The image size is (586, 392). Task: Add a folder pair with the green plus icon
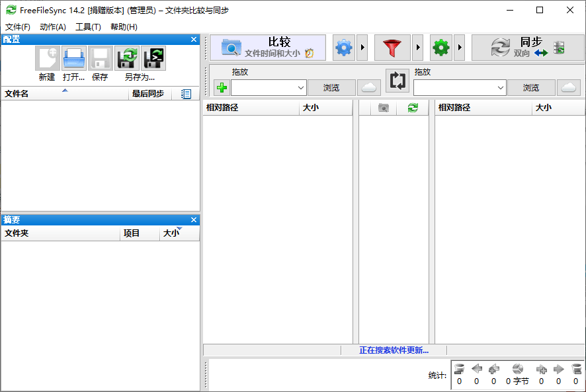pos(222,87)
